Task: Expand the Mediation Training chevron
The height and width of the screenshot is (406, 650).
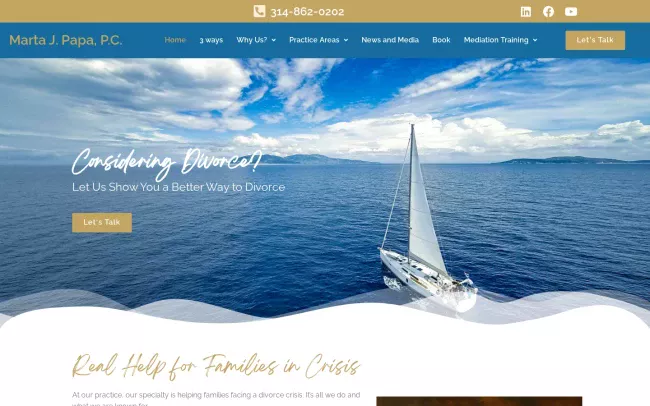Action: coord(535,40)
